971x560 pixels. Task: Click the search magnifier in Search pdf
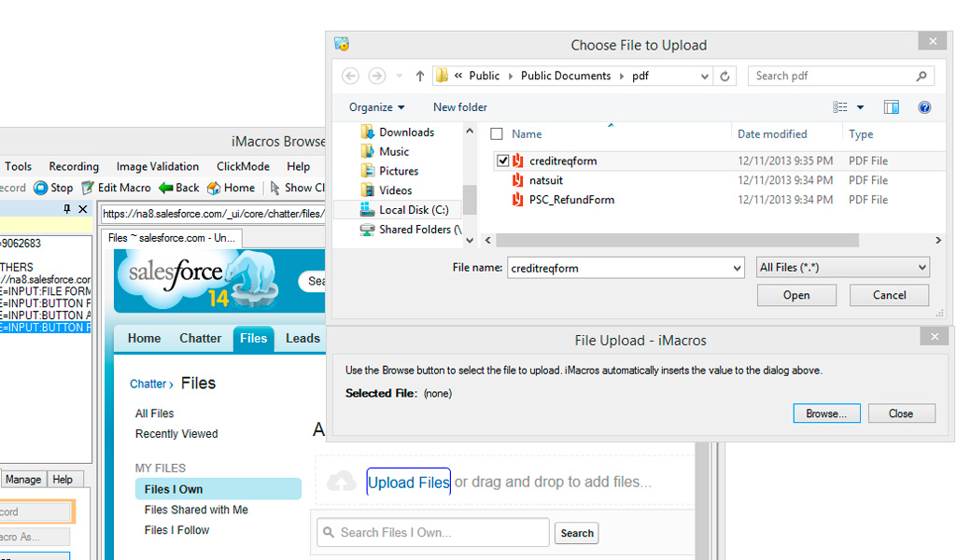coord(921,77)
